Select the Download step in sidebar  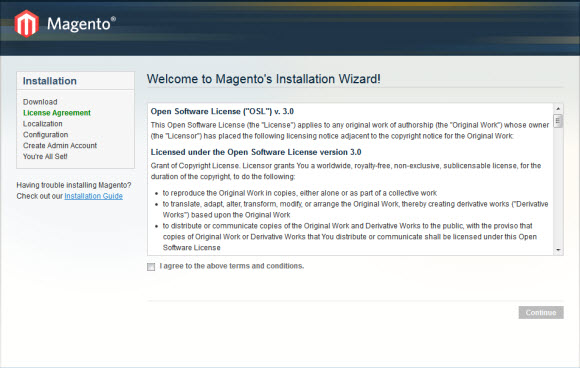(x=40, y=102)
